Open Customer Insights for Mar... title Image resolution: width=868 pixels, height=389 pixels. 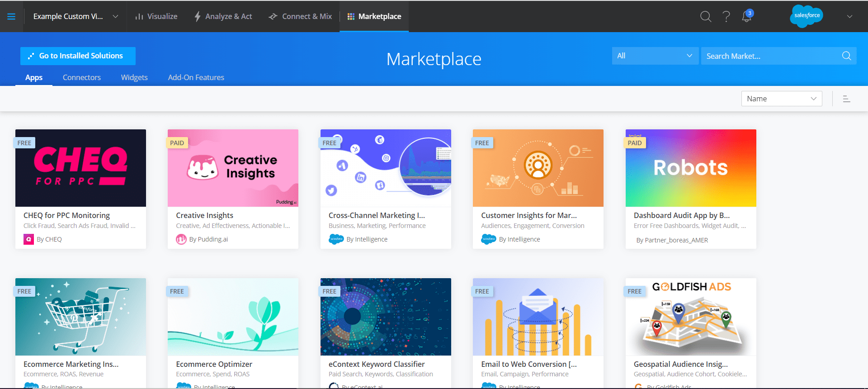(x=529, y=215)
